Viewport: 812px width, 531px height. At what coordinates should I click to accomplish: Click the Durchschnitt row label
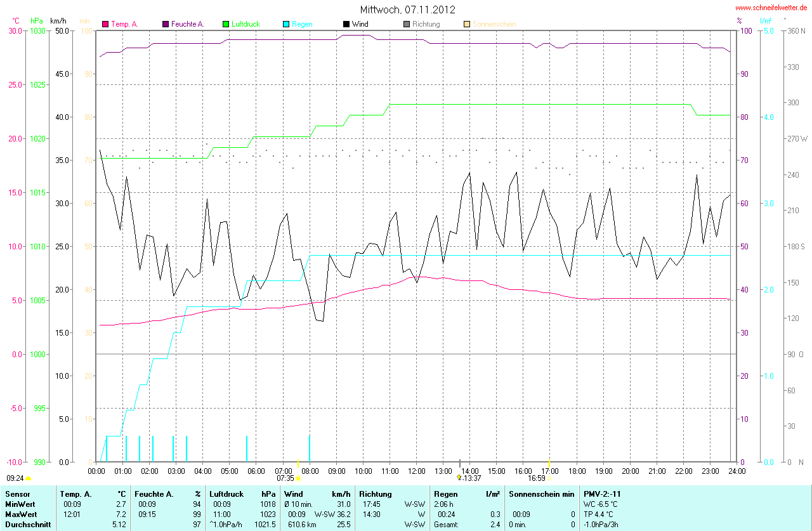tap(28, 525)
